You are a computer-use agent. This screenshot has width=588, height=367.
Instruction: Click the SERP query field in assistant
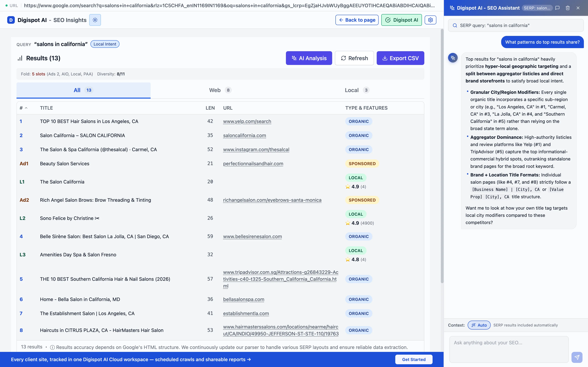tap(516, 25)
